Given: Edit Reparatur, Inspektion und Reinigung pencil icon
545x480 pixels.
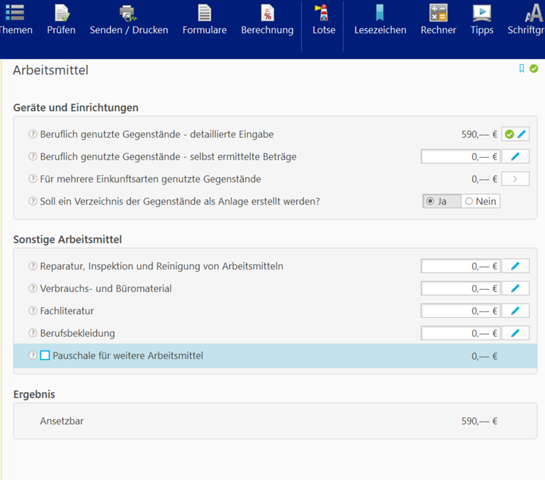Looking at the screenshot, I should tap(515, 266).
